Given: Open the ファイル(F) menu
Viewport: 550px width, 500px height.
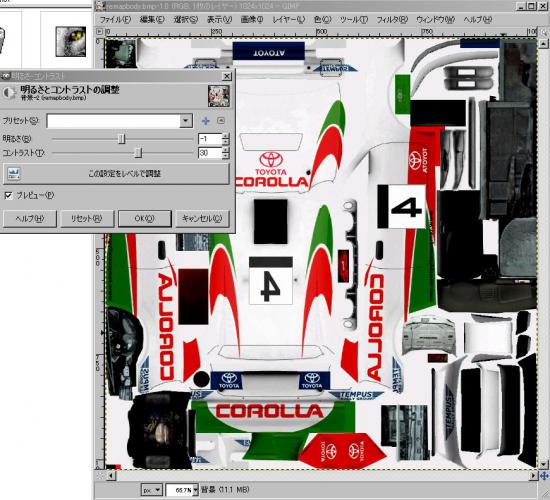Looking at the screenshot, I should [x=115, y=20].
